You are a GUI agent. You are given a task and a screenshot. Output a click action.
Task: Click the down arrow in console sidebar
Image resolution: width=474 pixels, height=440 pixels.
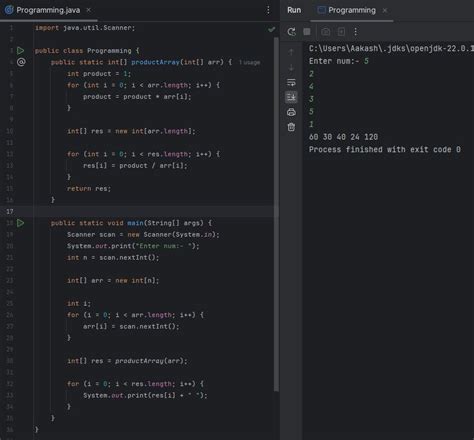291,68
